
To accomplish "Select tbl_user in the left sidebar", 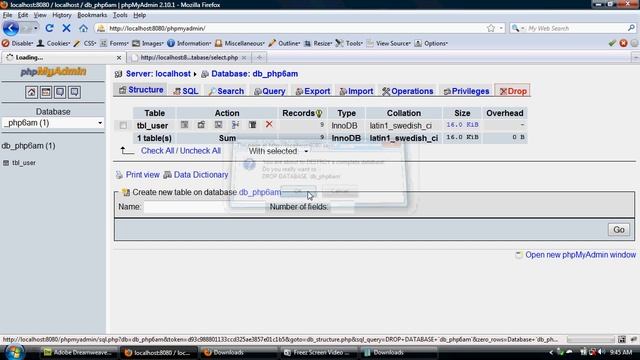I will click(24, 163).
